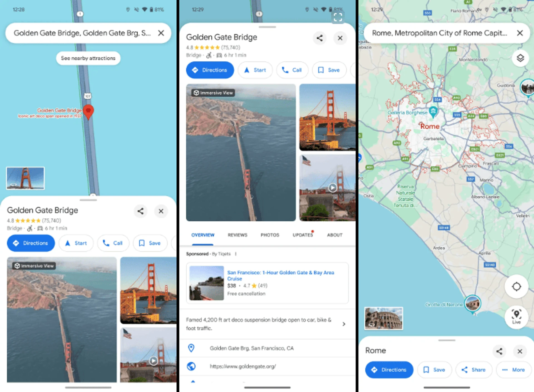The image size is (534, 392).
Task: Tap Wi-Fi icon in left status bar
Action: click(145, 9)
